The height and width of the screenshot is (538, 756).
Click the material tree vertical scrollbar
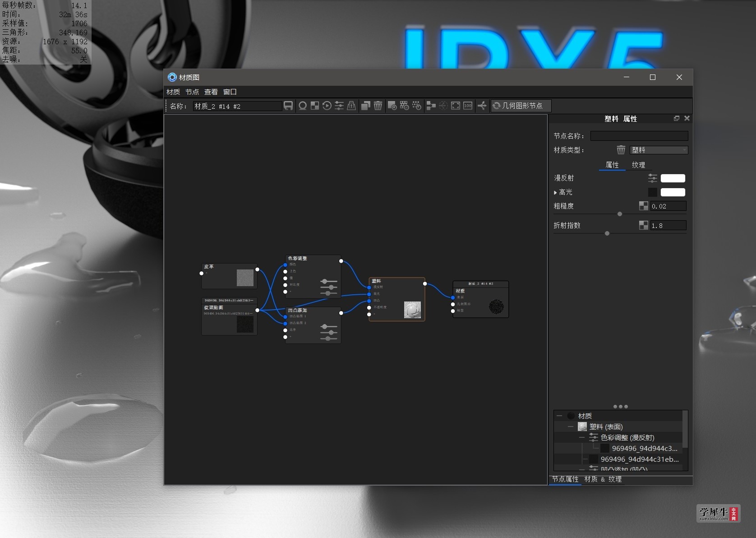coord(685,429)
